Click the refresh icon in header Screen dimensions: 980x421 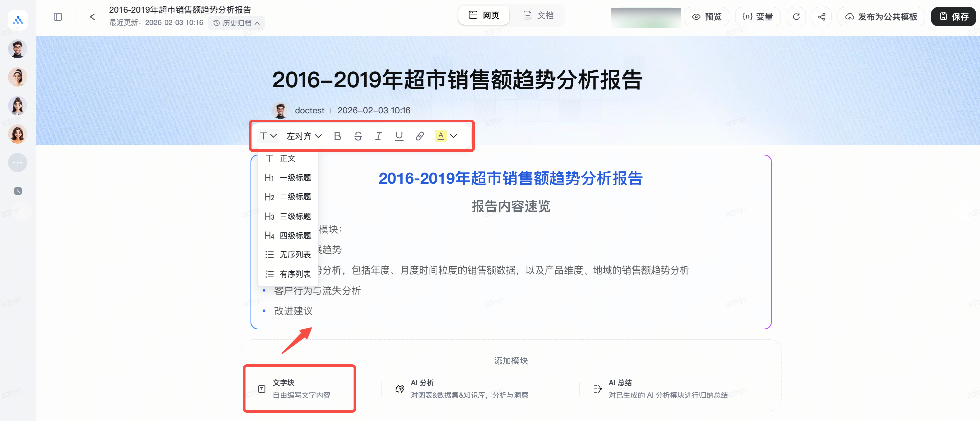[x=796, y=17]
